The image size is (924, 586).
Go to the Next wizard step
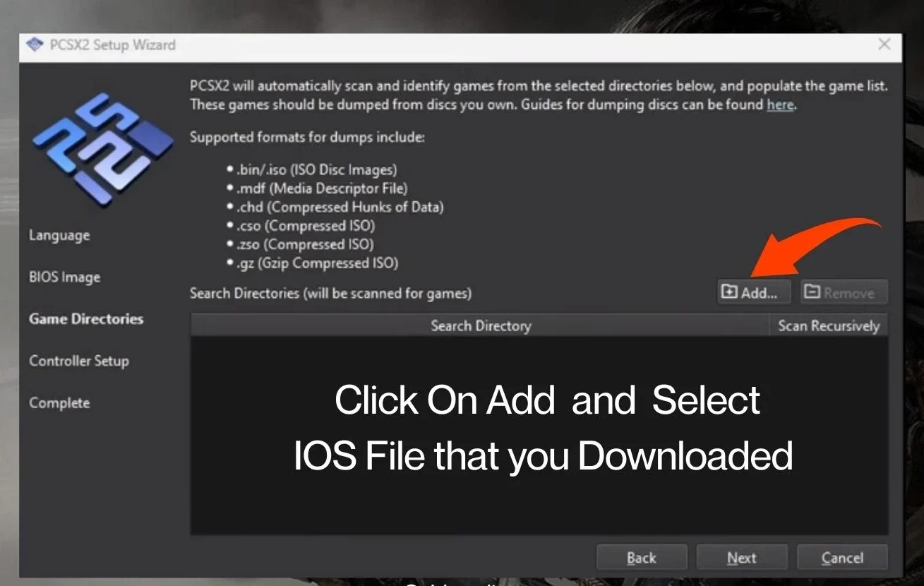point(742,558)
